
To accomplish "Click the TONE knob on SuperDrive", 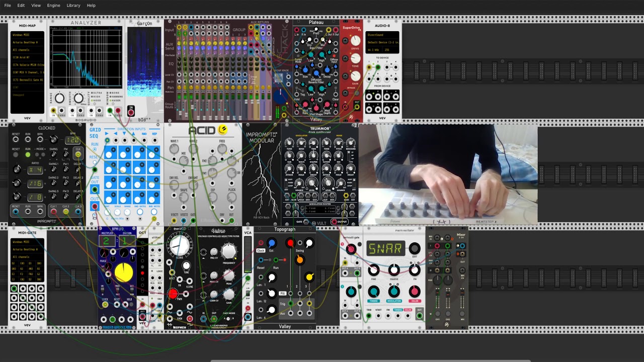I will [x=355, y=59].
